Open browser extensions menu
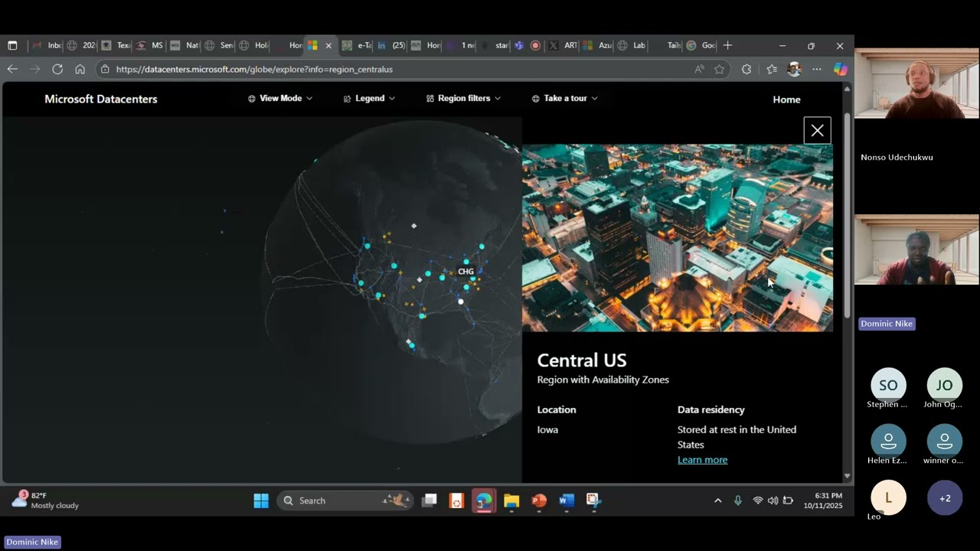The image size is (980, 551). (746, 69)
